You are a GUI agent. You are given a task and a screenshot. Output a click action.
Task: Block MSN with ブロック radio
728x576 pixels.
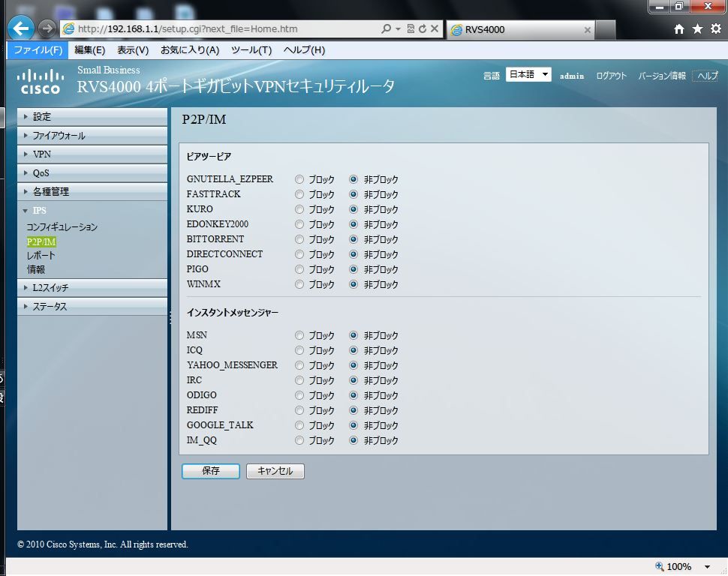click(x=299, y=335)
